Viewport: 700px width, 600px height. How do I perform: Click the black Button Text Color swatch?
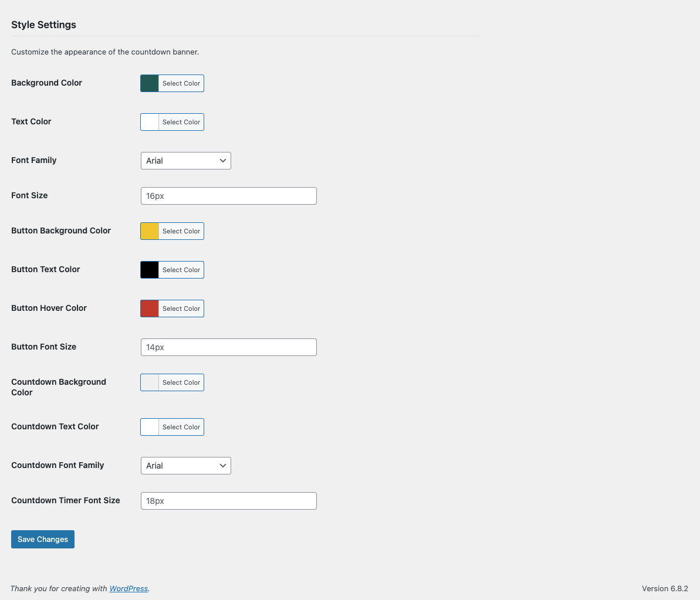[150, 270]
